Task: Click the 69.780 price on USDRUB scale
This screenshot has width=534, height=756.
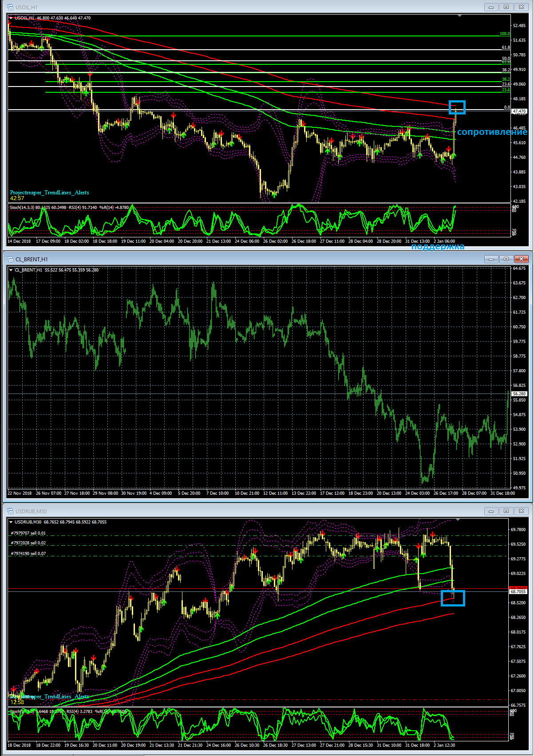Action: pos(518,530)
